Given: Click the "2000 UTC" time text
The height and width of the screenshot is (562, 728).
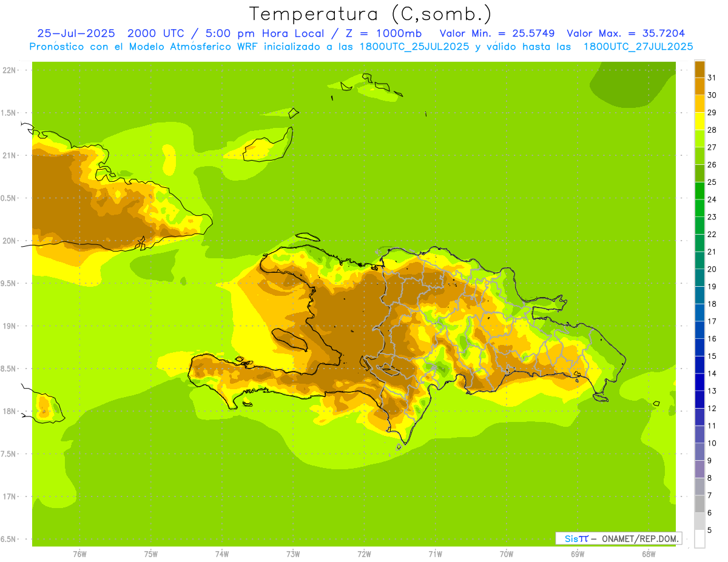Looking at the screenshot, I should (x=155, y=33).
